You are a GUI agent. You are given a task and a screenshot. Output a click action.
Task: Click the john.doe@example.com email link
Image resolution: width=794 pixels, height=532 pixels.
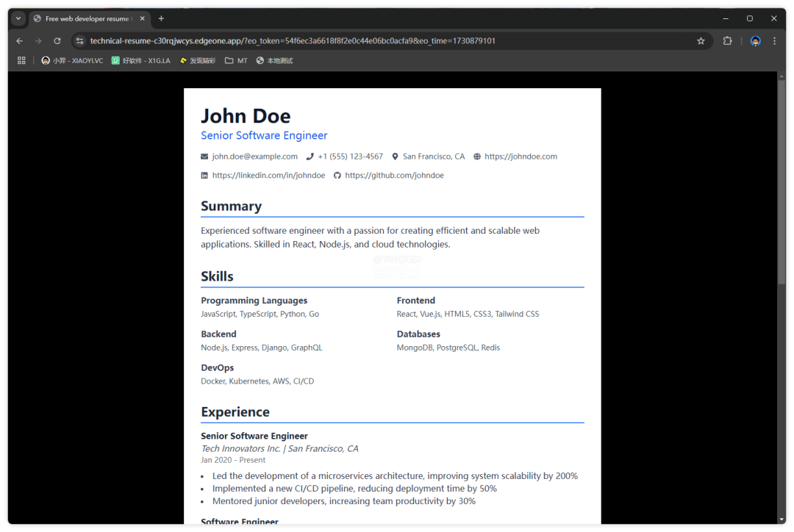tap(254, 157)
